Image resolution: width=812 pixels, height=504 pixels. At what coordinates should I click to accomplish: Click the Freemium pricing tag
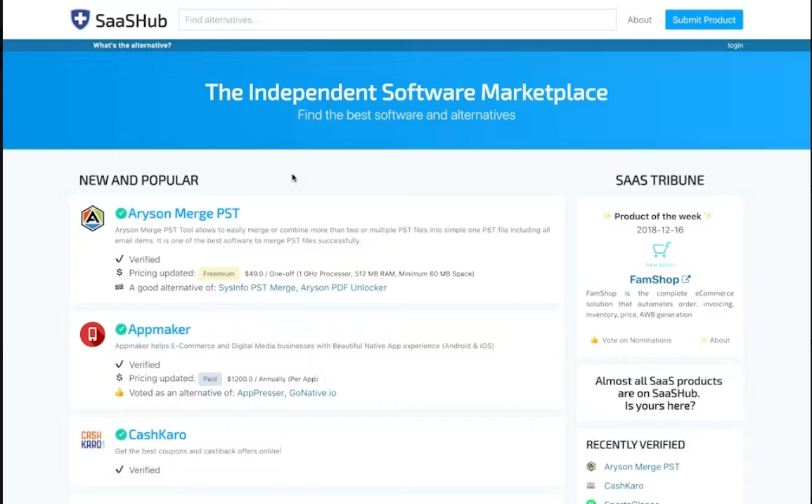219,273
